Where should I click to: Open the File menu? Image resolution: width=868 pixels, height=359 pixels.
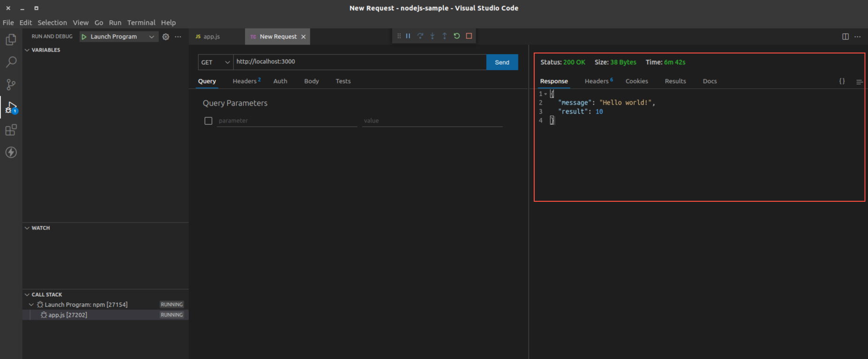8,23
